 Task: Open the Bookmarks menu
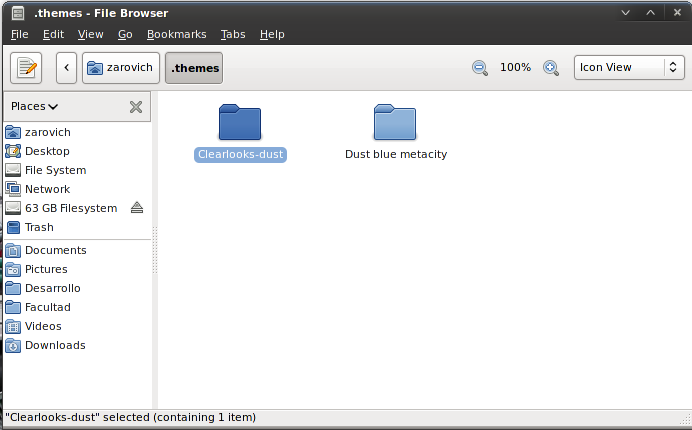(x=177, y=34)
